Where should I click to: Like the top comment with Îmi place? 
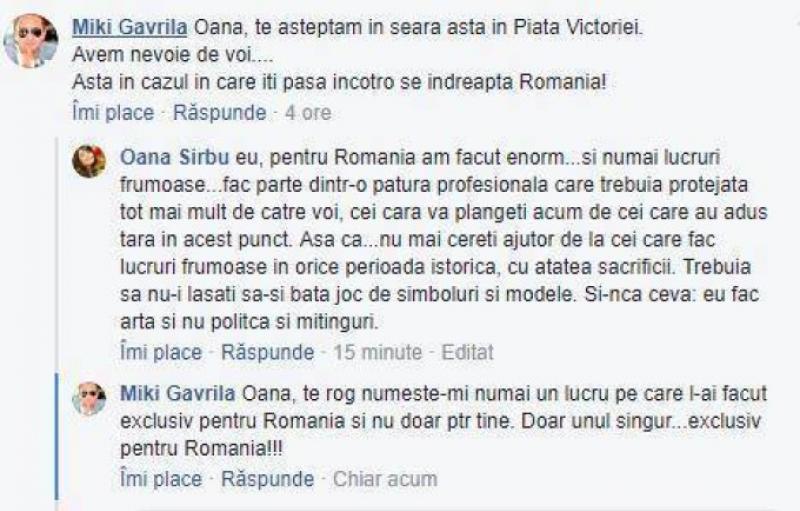coord(113,113)
